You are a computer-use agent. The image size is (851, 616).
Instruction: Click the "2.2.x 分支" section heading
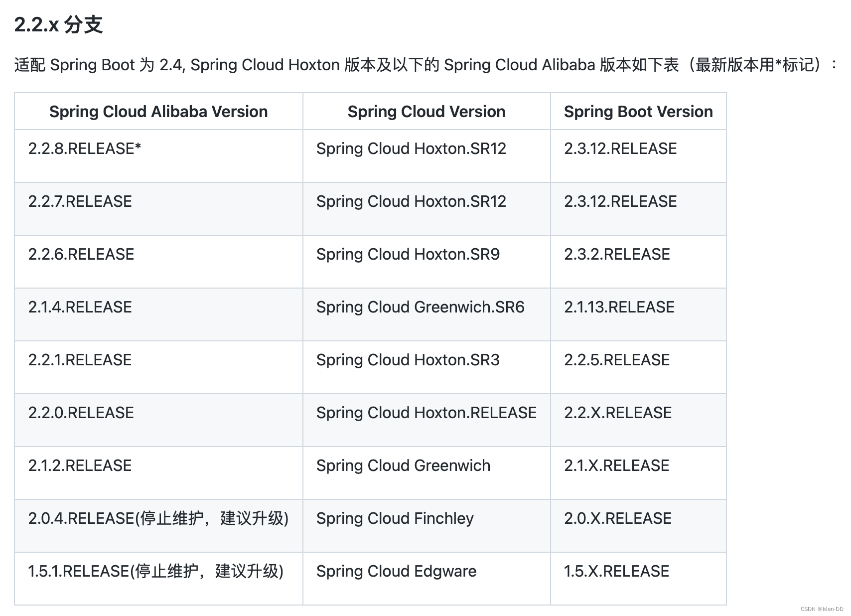click(x=58, y=24)
